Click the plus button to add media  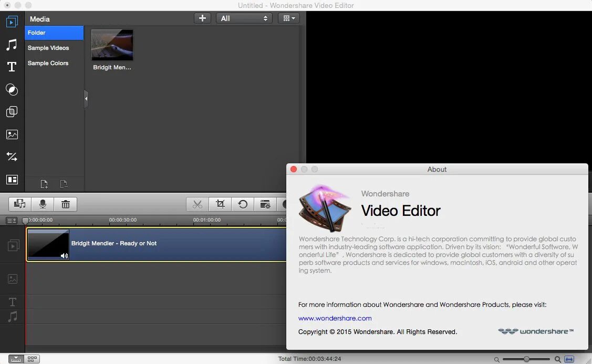pos(202,18)
